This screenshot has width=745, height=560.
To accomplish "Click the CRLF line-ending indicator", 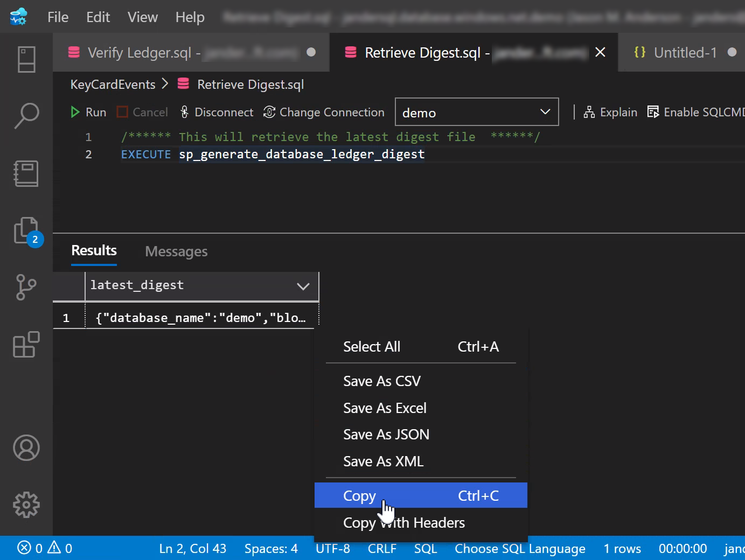I will (382, 548).
